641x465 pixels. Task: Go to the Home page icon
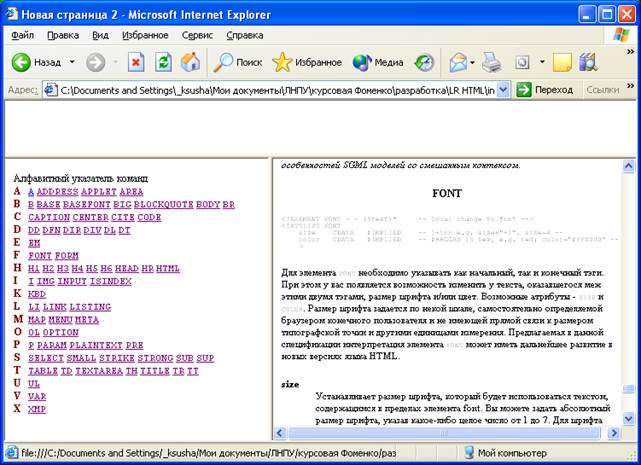pyautogui.click(x=190, y=62)
